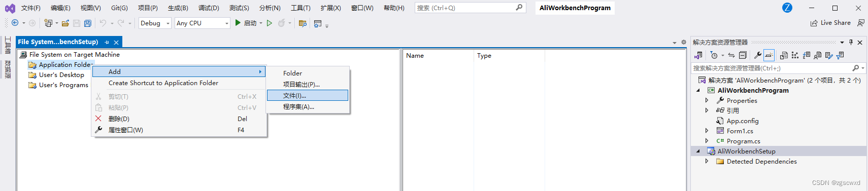Screen dimensions: 868x191
Task: Click the Open File folder icon
Action: (x=65, y=23)
